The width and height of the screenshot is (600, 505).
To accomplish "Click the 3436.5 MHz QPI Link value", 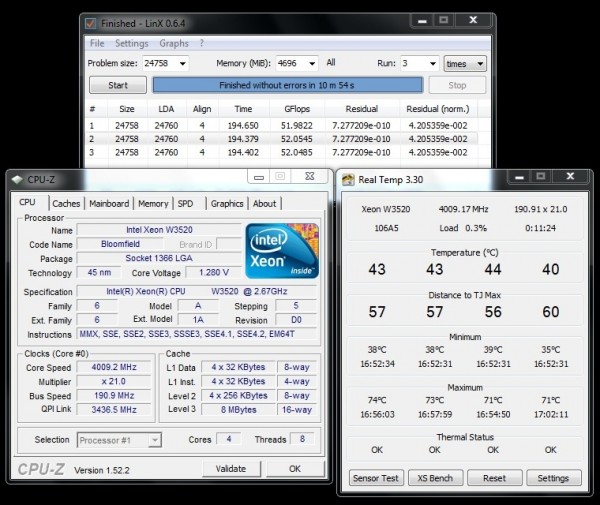I will 114,410.
